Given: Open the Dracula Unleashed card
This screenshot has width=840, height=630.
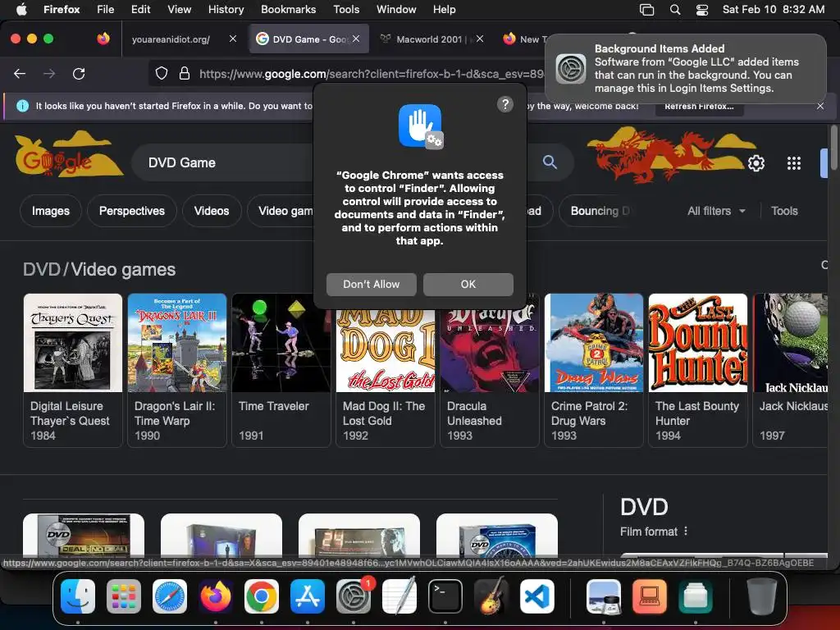Looking at the screenshot, I should (x=489, y=370).
